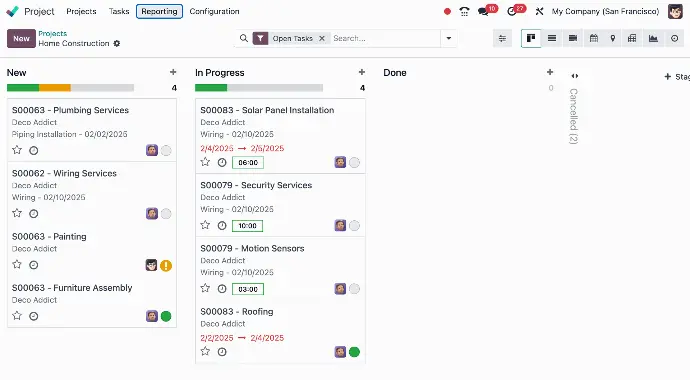
Task: Open the map view
Action: (613, 38)
